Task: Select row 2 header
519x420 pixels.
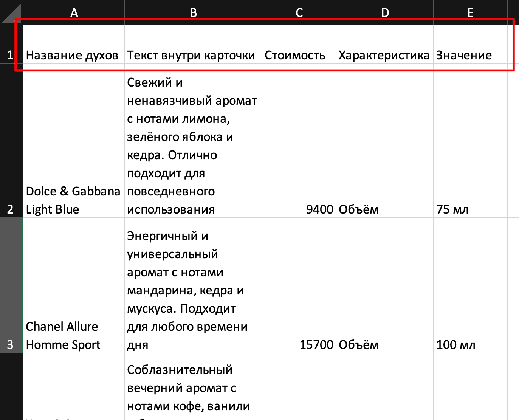Action: (x=11, y=141)
